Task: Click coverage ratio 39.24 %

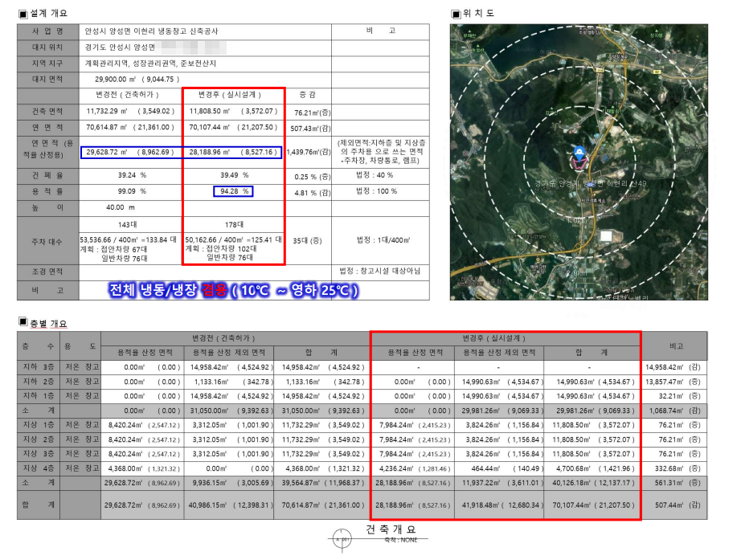Action: [132, 175]
